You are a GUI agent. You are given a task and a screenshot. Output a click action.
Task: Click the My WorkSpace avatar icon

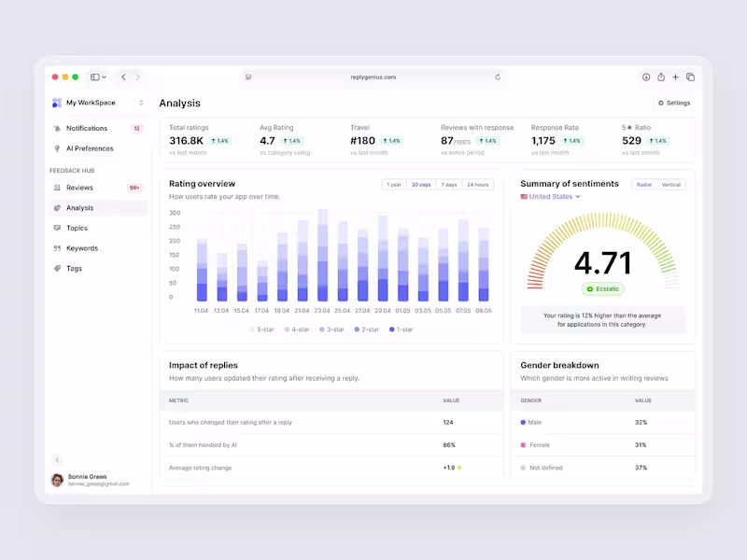click(x=57, y=102)
